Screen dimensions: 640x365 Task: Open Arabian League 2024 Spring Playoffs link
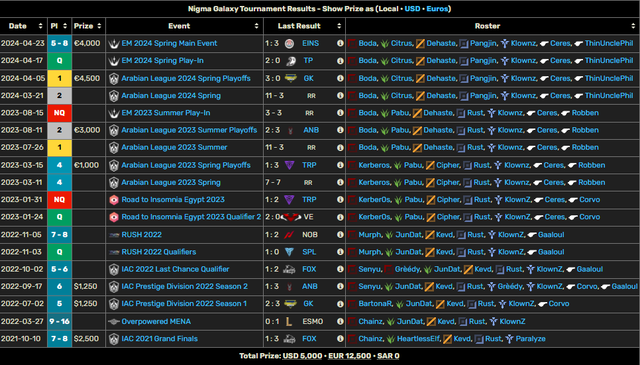coord(186,78)
